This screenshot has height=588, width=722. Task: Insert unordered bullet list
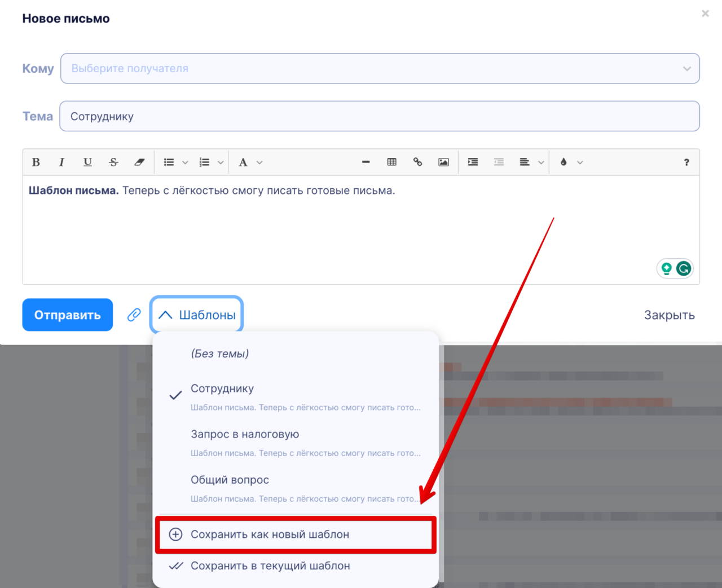click(x=169, y=162)
